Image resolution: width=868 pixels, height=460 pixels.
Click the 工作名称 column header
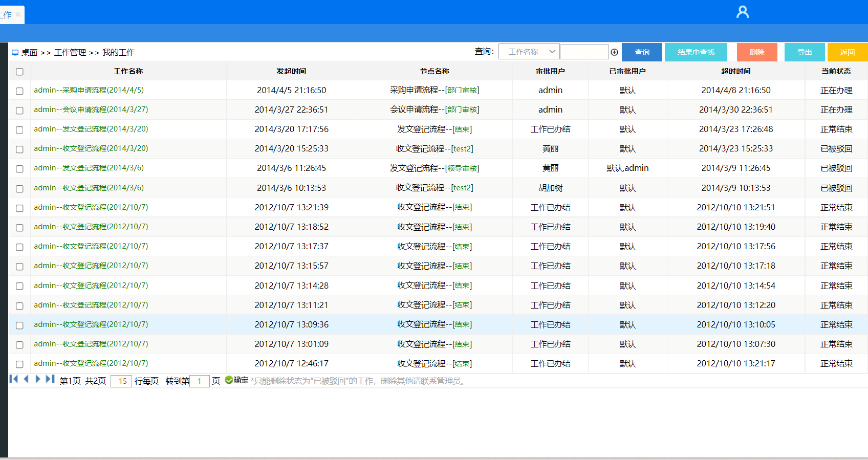click(x=128, y=71)
